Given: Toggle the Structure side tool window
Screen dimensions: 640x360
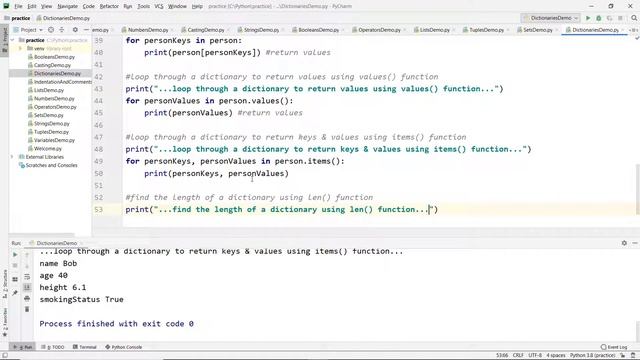Looking at the screenshot, I should [x=4, y=283].
